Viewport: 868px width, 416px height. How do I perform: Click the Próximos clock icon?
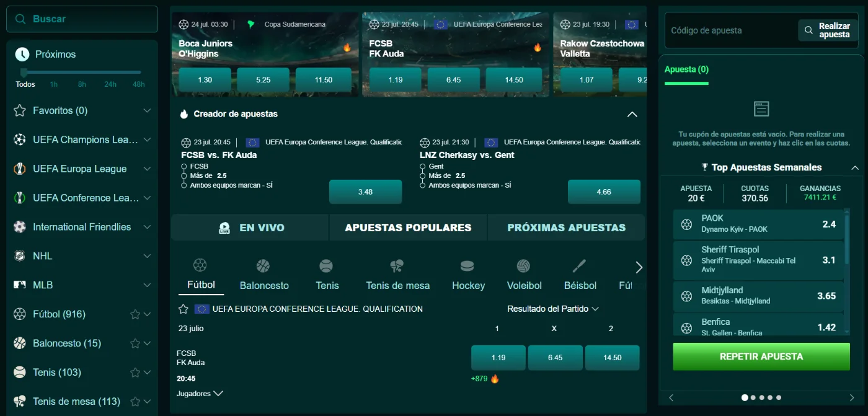coord(22,54)
